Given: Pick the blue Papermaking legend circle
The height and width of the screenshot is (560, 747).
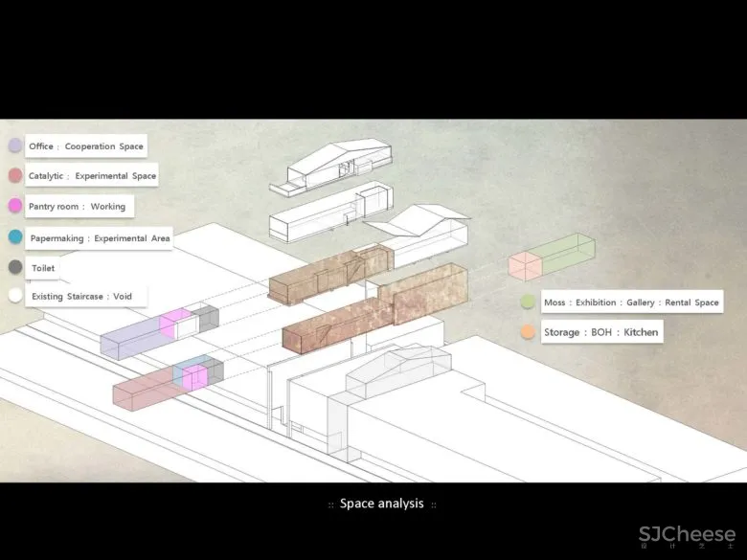Looking at the screenshot, I should coord(15,237).
